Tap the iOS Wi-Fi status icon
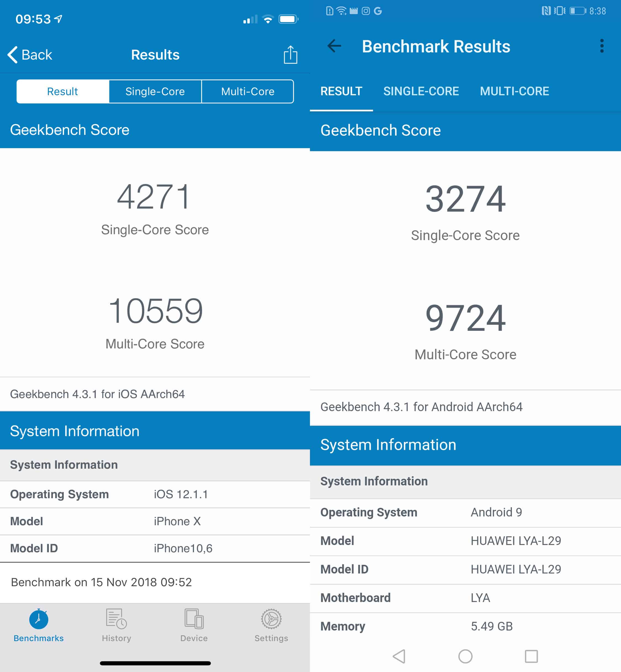The width and height of the screenshot is (621, 672). (268, 19)
